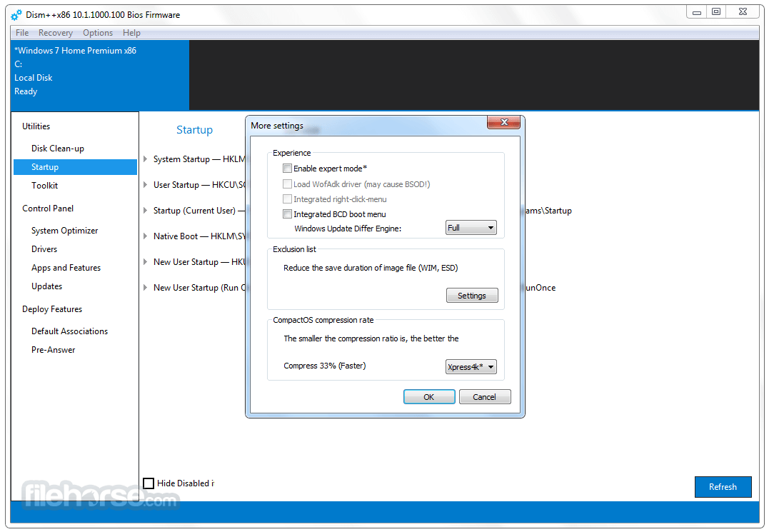This screenshot has width=769, height=532.
Task: Minimize the Dism++ window
Action: click(696, 11)
